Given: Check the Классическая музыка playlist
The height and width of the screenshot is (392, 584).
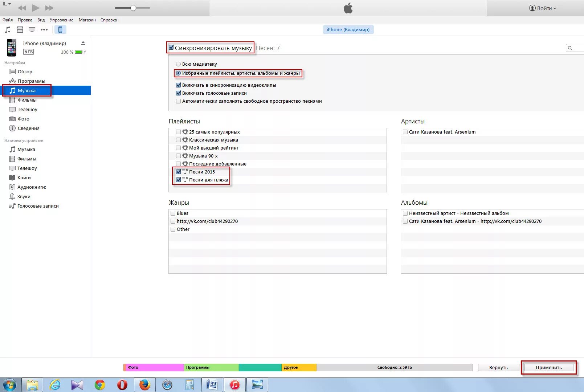Looking at the screenshot, I should tap(178, 140).
